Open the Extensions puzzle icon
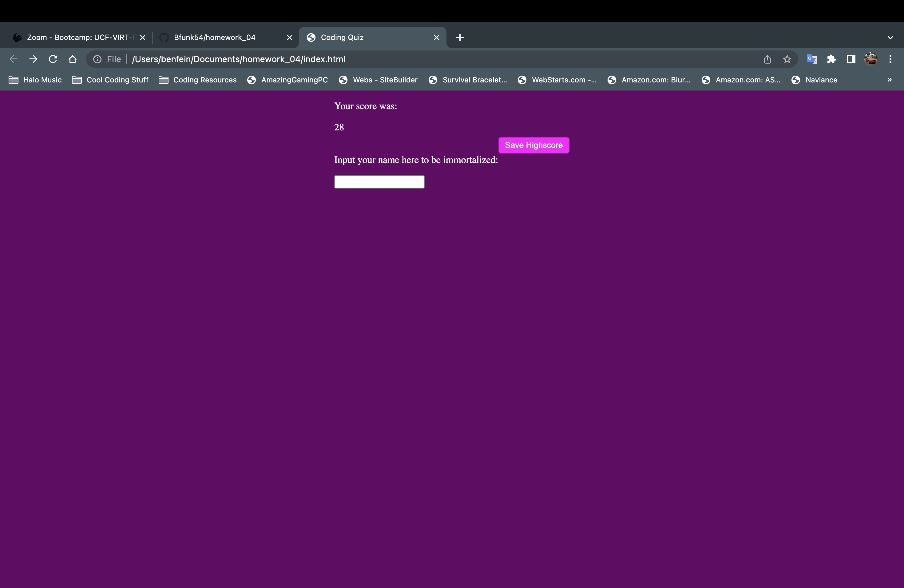Screen dimensions: 904x588 (831, 59)
